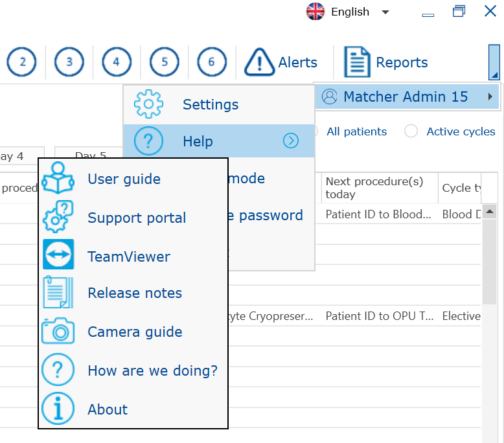Launch TeamViewer via its blue arrow icon
The width and height of the screenshot is (504, 443).
(58, 255)
